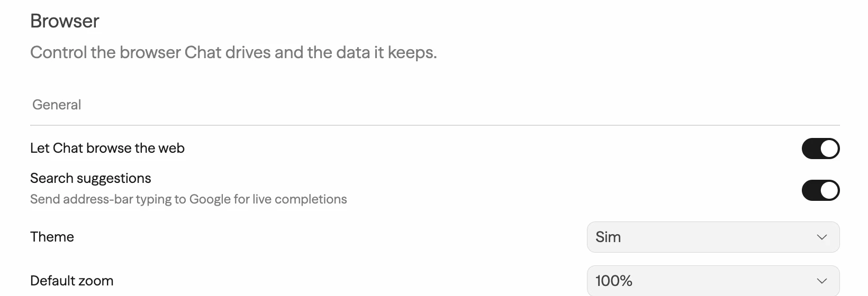
Task: Select the General section tab
Action: pyautogui.click(x=57, y=105)
